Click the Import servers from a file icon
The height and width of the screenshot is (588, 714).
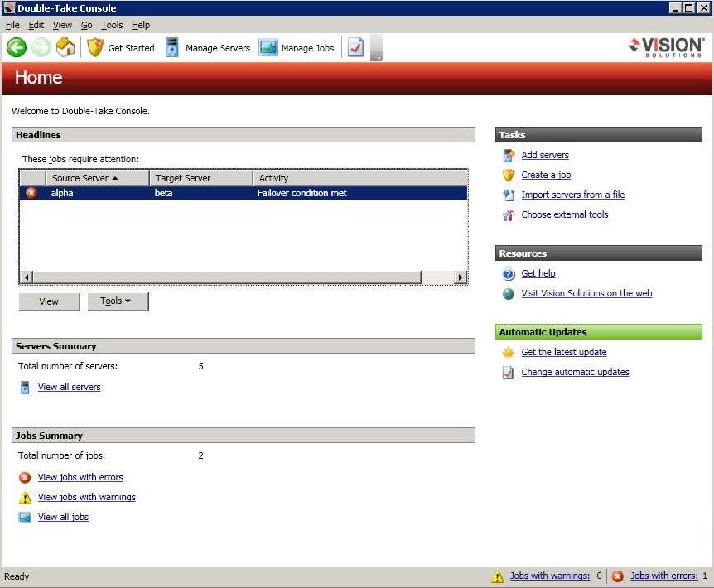[x=509, y=195]
